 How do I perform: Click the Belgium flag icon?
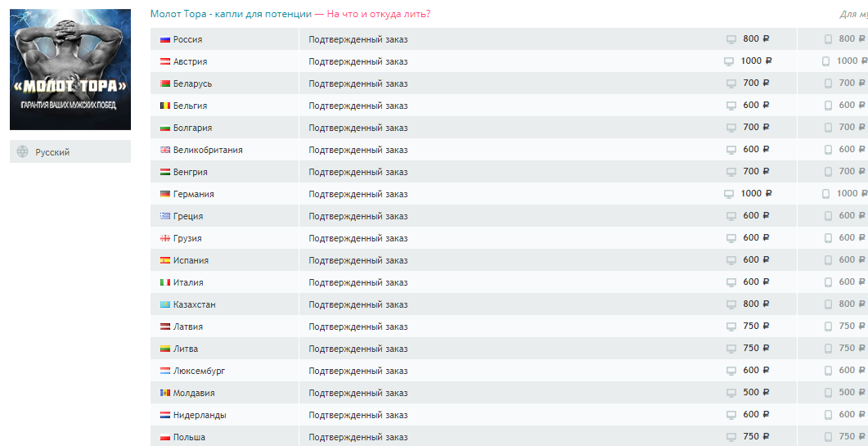point(164,106)
